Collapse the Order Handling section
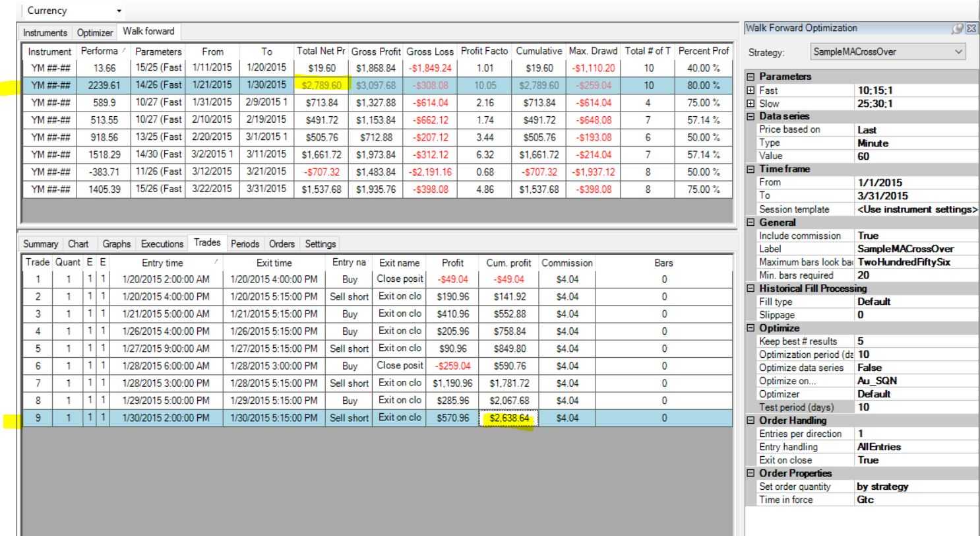 click(x=750, y=420)
